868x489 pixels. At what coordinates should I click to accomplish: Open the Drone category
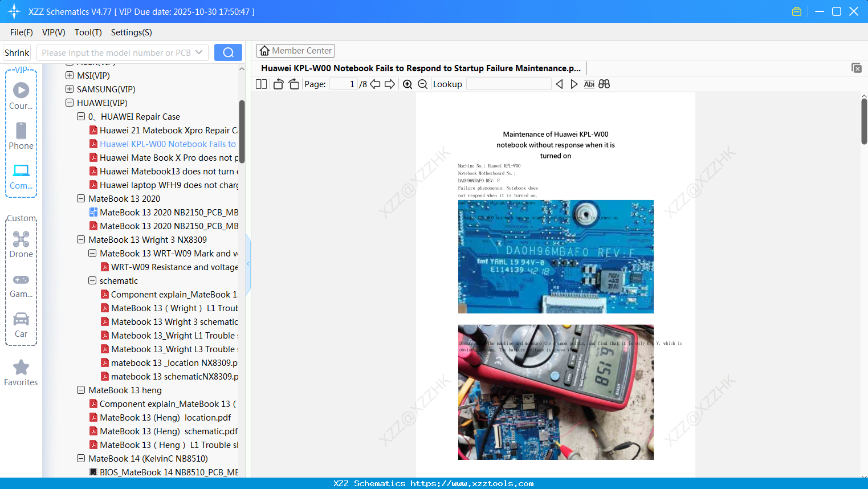21,244
